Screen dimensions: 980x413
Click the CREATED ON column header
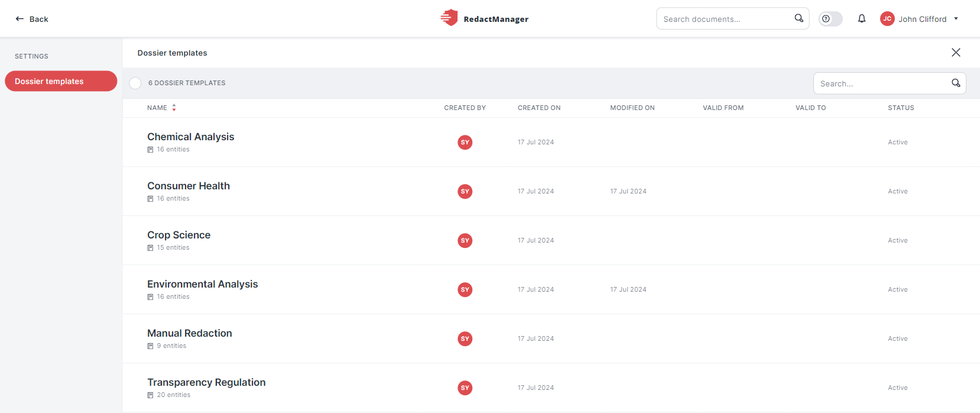pos(539,108)
